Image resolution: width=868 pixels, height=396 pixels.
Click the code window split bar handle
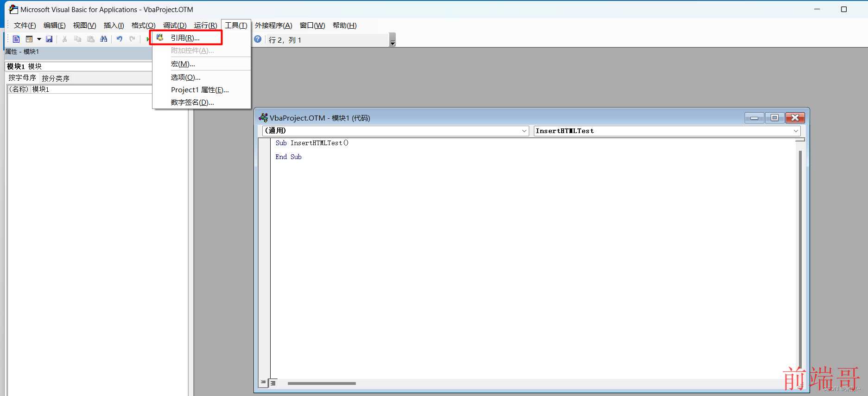click(800, 139)
